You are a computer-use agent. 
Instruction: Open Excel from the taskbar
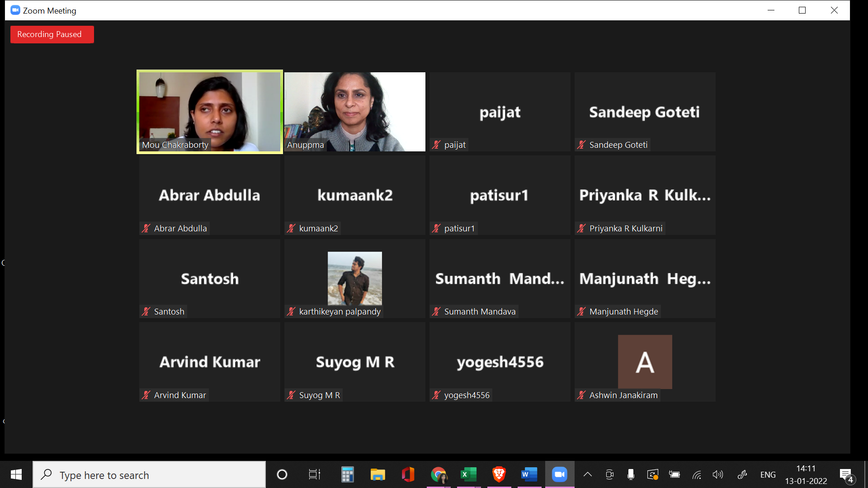(x=468, y=474)
